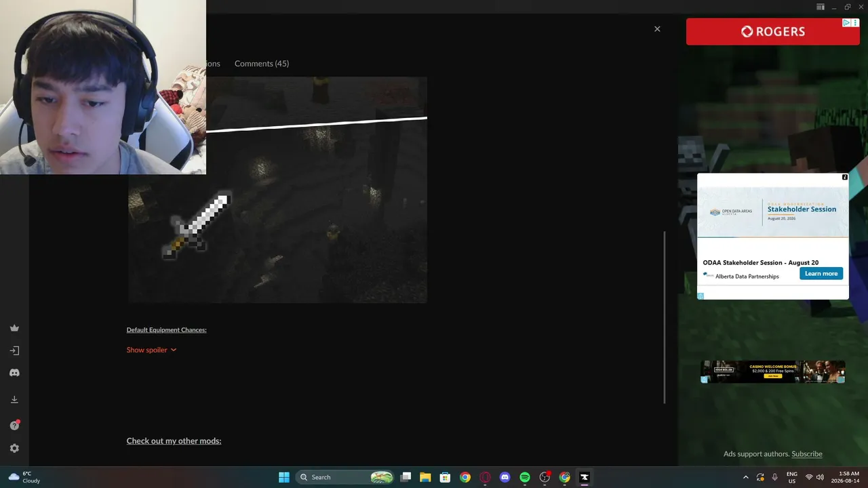Open the Windows Start menu
The height and width of the screenshot is (488, 868).
point(284,477)
